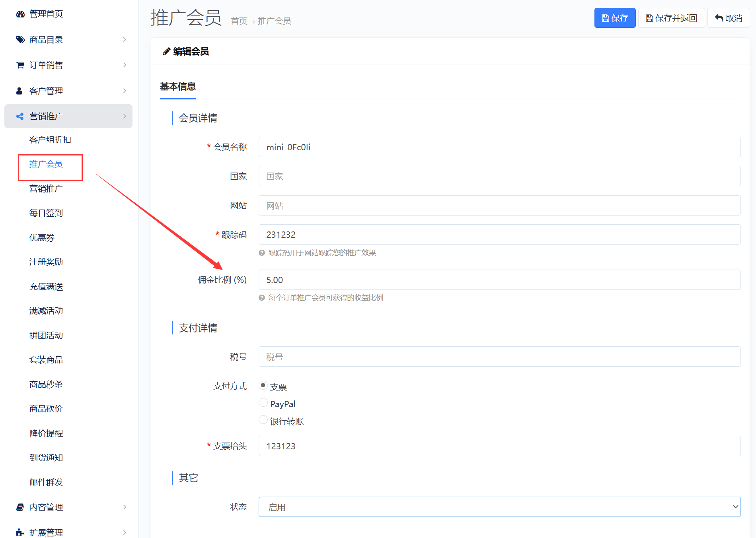Choose PayPal as payment method

[x=263, y=403]
